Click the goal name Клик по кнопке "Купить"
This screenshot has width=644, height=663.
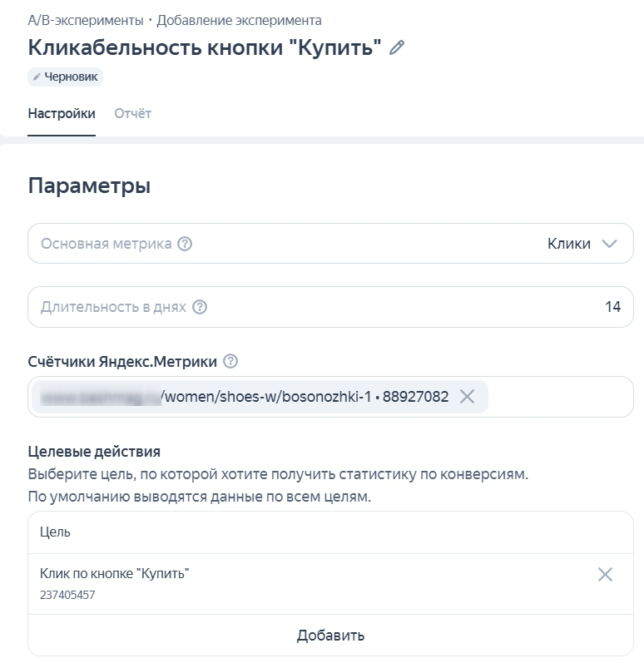point(114,574)
